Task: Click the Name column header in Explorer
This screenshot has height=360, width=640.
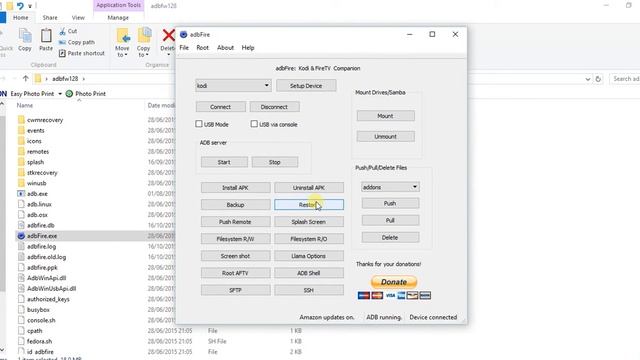Action: pos(24,105)
